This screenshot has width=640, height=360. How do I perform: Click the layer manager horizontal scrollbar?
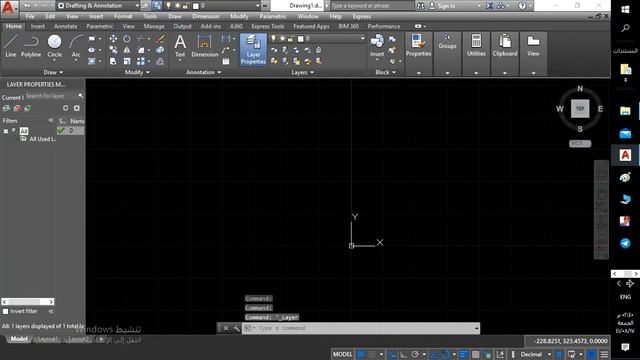[x=28, y=302]
